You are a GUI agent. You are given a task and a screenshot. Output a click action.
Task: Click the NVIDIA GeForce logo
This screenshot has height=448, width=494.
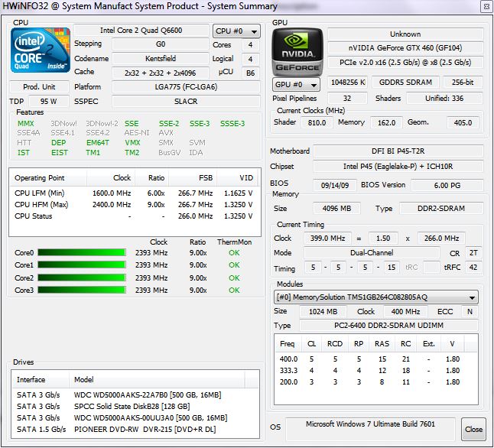(297, 52)
